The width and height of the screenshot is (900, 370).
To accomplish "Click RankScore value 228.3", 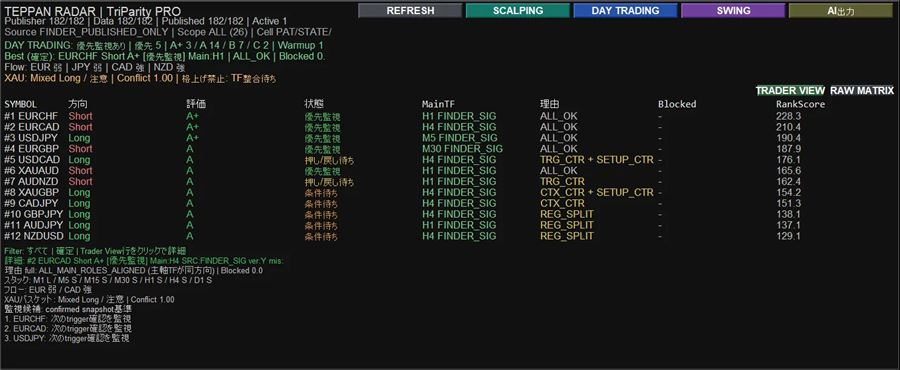I will [788, 116].
